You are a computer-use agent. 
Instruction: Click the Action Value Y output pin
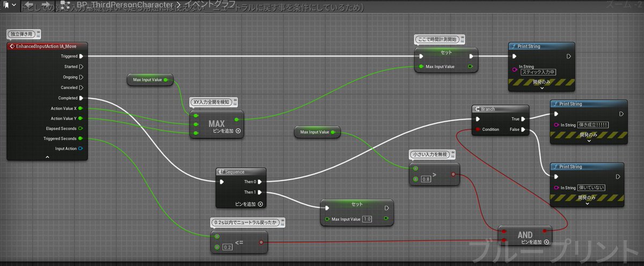(81, 118)
